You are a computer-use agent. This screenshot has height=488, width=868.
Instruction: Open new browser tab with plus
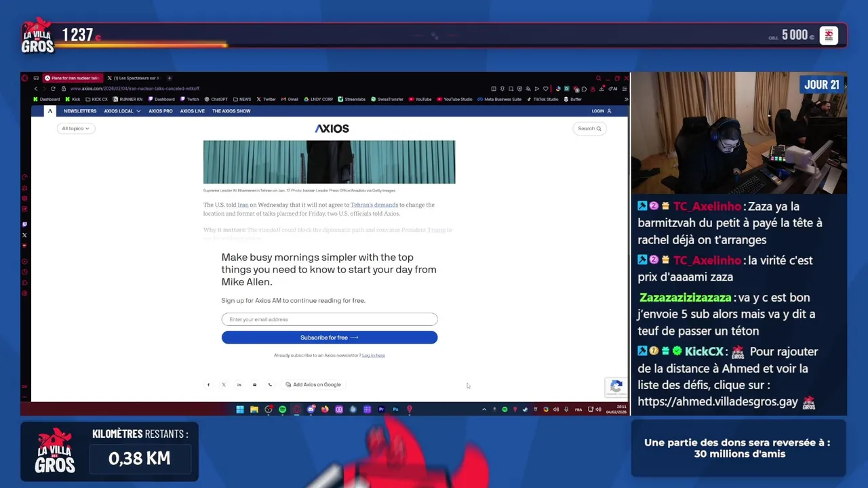coord(170,78)
